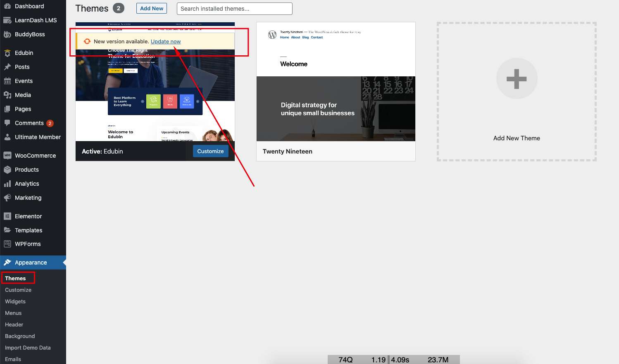Open the WooCommerce section
The image size is (619, 364).
(35, 155)
